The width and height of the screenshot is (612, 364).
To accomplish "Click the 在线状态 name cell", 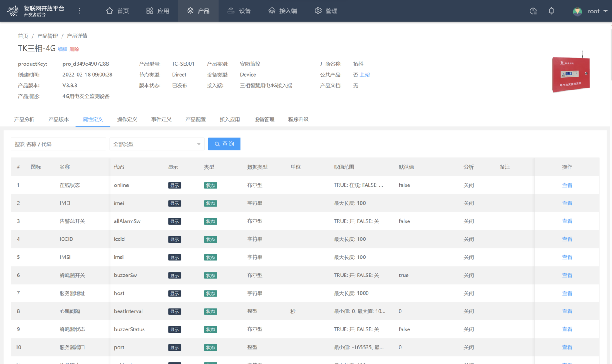I will pyautogui.click(x=70, y=185).
